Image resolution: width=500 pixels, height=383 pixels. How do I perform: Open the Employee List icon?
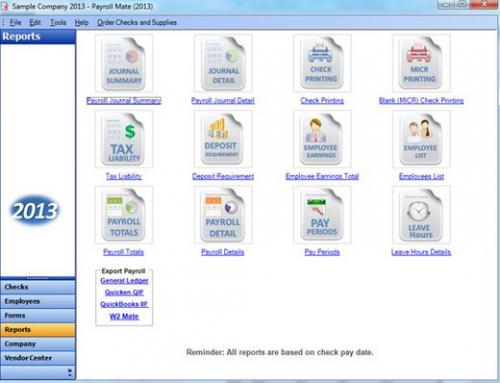[x=421, y=139]
